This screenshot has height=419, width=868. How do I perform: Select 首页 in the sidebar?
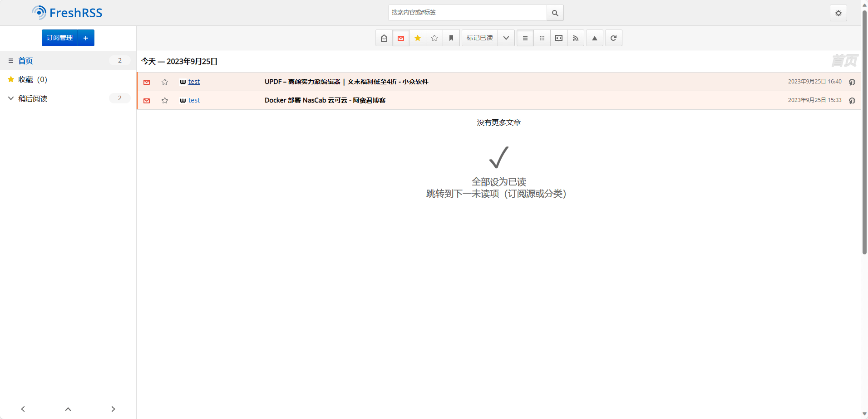point(25,61)
